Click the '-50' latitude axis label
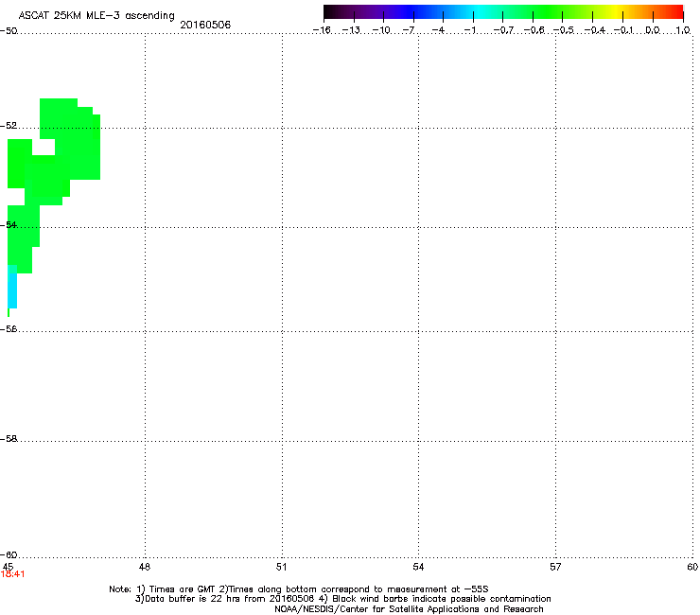Viewport: 700px width, 615px height. pos(9,31)
